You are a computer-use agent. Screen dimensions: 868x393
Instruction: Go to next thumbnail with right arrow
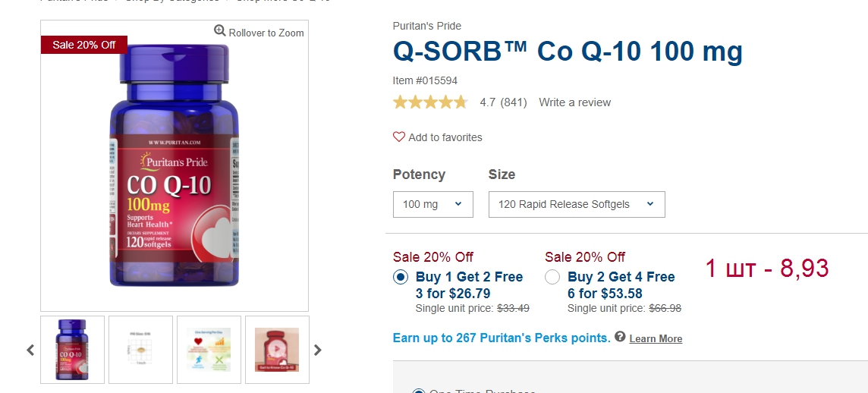click(318, 351)
